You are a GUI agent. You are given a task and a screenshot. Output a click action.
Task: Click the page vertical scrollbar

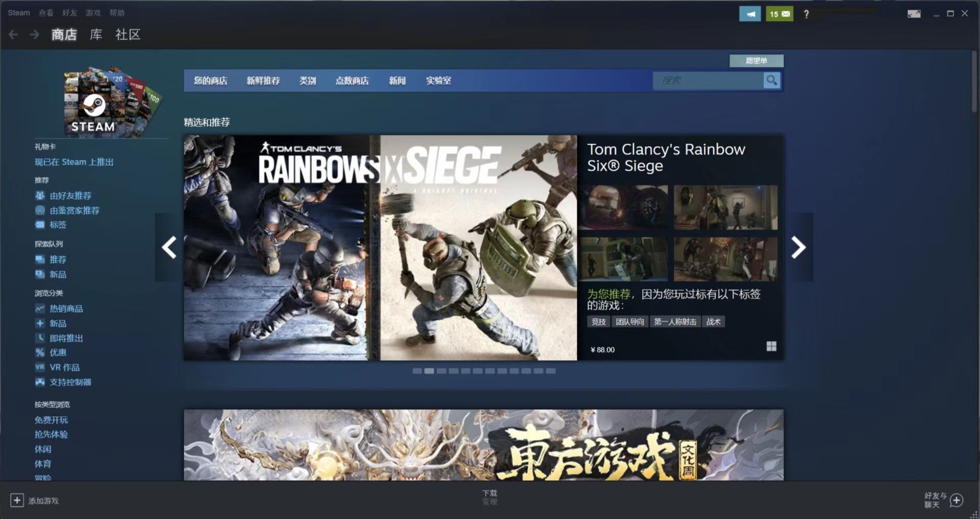[x=974, y=82]
